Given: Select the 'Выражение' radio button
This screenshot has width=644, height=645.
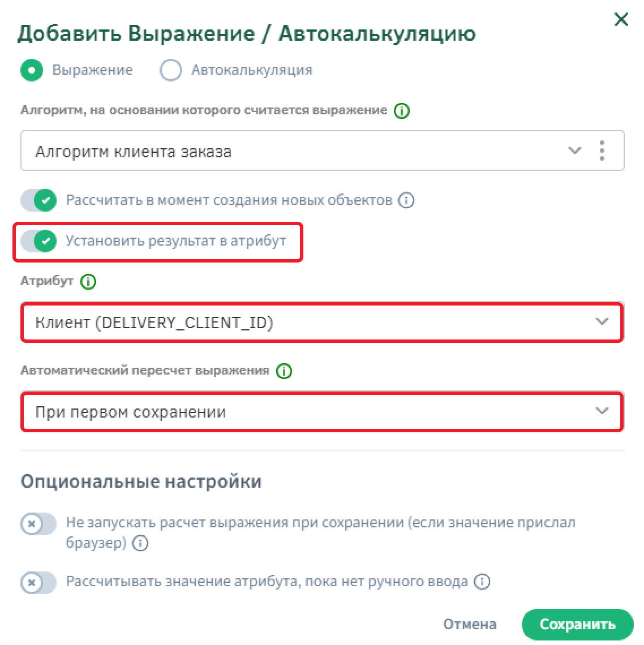Looking at the screenshot, I should click(32, 70).
